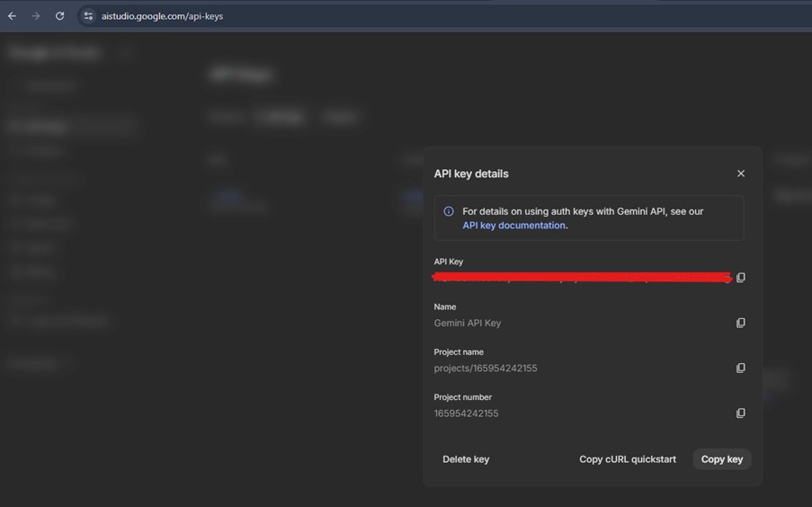Click the 'Name' field label
812x507 pixels.
[445, 307]
